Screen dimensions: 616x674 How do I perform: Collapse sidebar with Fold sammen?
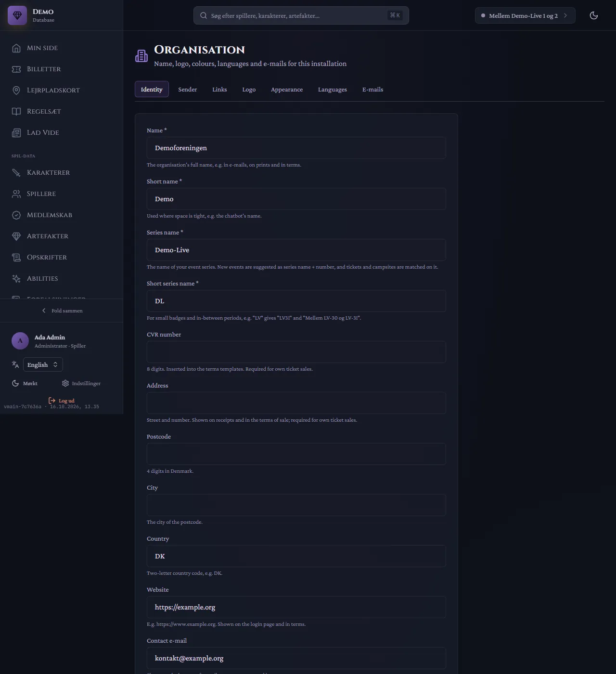(62, 311)
